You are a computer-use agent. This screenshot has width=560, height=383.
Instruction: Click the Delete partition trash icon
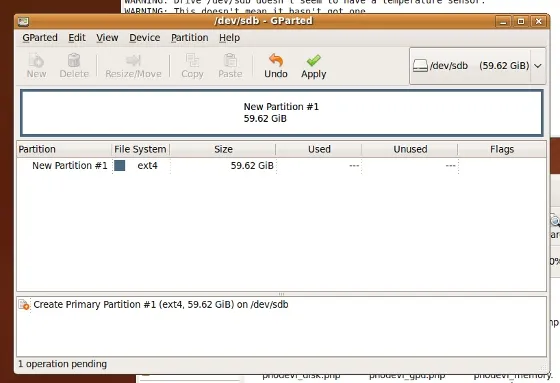pos(74,60)
